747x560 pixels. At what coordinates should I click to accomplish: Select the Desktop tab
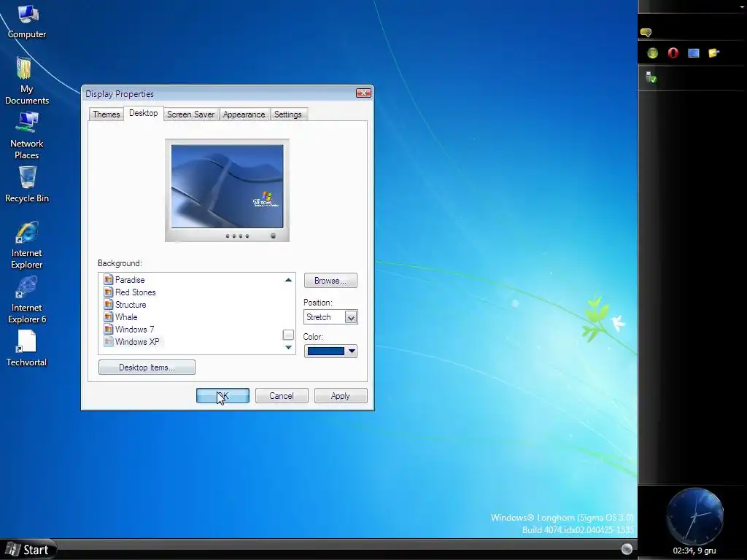(144, 113)
